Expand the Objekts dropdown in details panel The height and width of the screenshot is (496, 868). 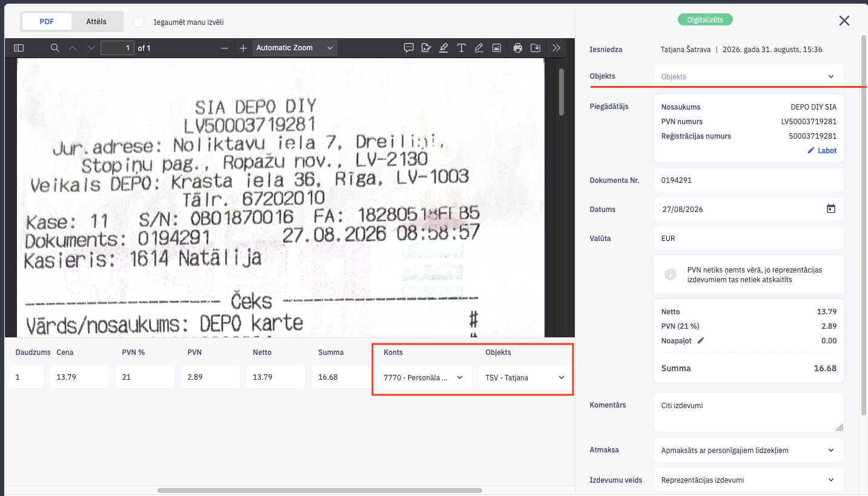[x=749, y=77]
